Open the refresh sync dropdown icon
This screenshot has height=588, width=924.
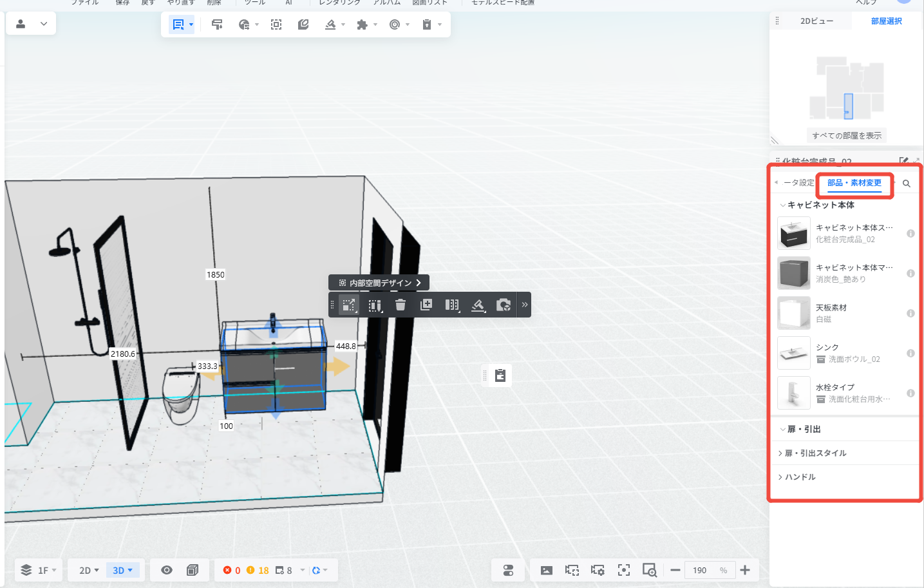319,571
